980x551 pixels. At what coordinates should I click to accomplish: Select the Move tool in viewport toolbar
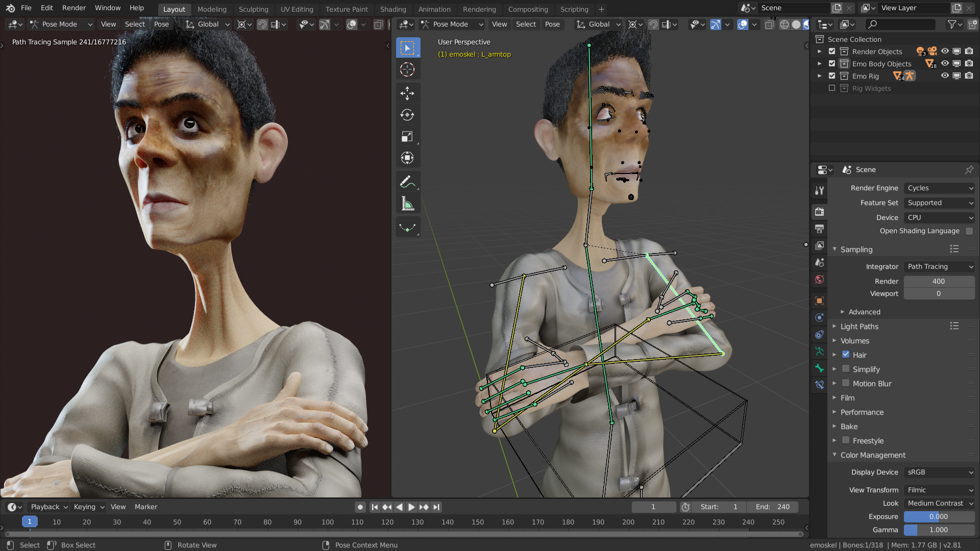(x=407, y=93)
